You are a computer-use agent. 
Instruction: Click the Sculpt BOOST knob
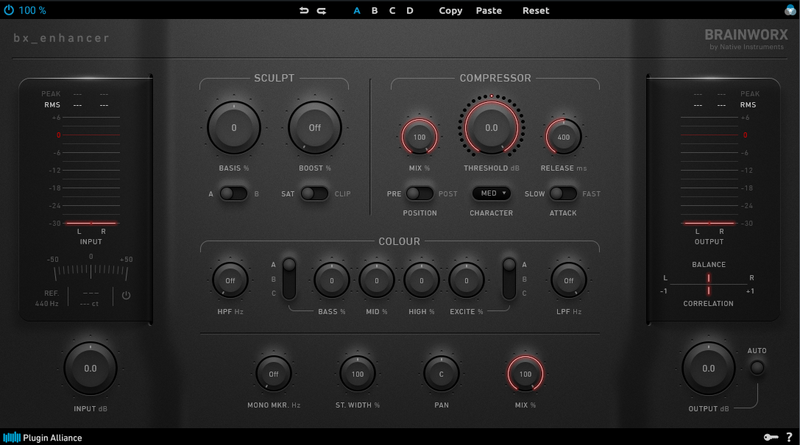click(315, 128)
